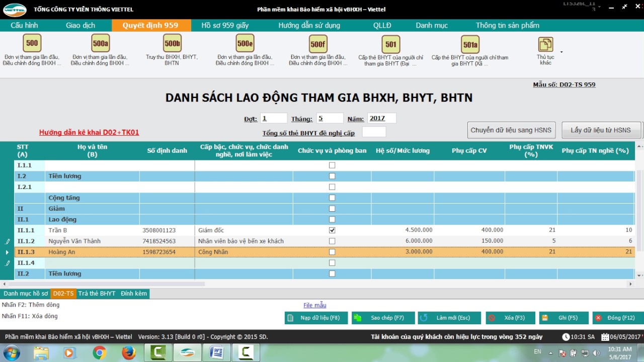
Task: Open the Giao dịch menu
Action: click(80, 25)
